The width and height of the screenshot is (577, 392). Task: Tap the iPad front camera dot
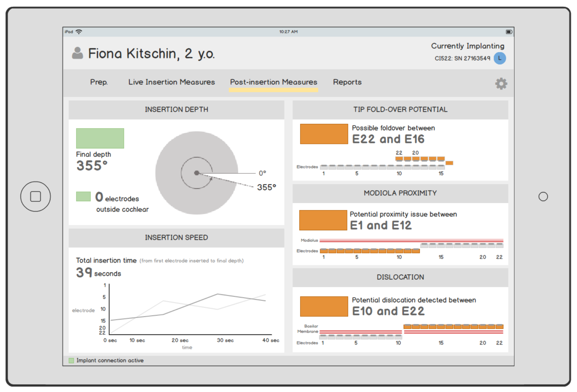click(543, 196)
